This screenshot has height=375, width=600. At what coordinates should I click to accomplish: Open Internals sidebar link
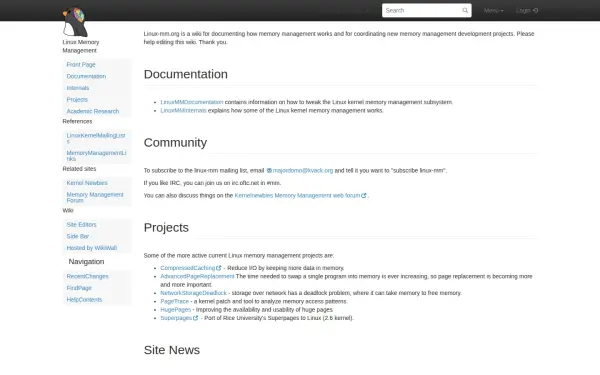pyautogui.click(x=78, y=88)
